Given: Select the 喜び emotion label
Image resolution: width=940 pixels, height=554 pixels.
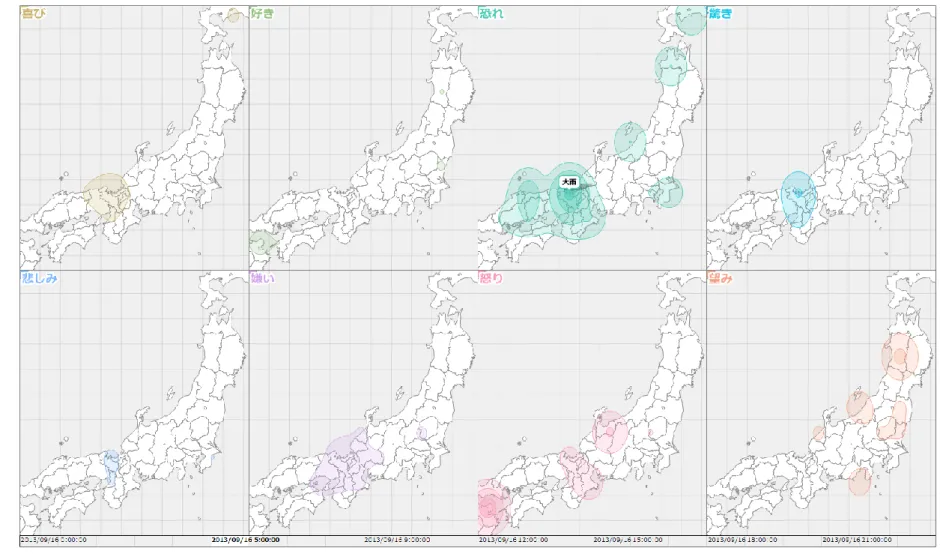Looking at the screenshot, I should [34, 13].
